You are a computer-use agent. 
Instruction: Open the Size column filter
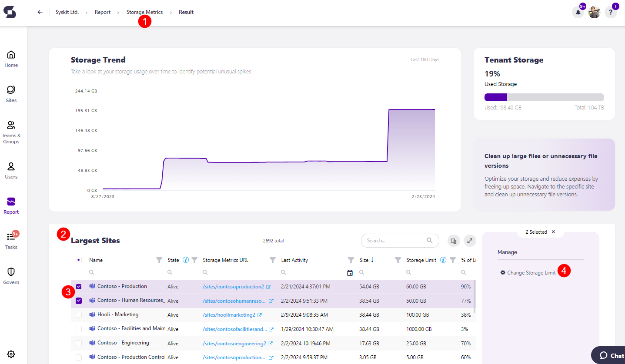398,260
